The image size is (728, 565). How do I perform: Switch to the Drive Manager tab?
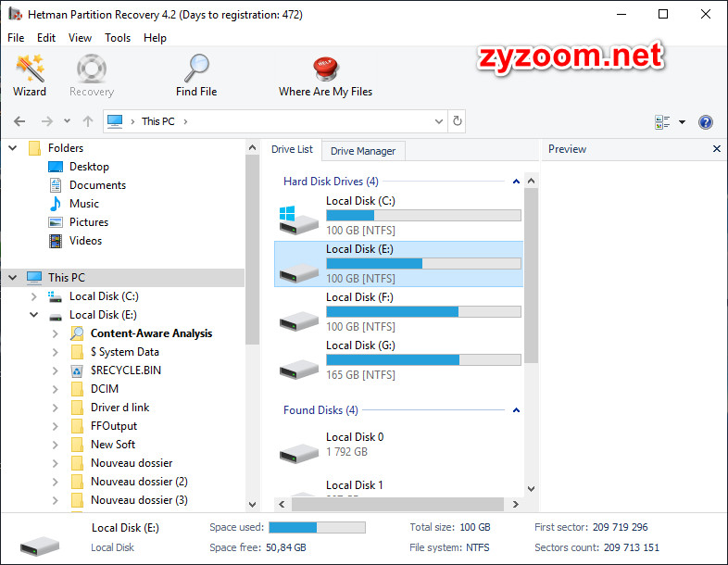point(363,151)
